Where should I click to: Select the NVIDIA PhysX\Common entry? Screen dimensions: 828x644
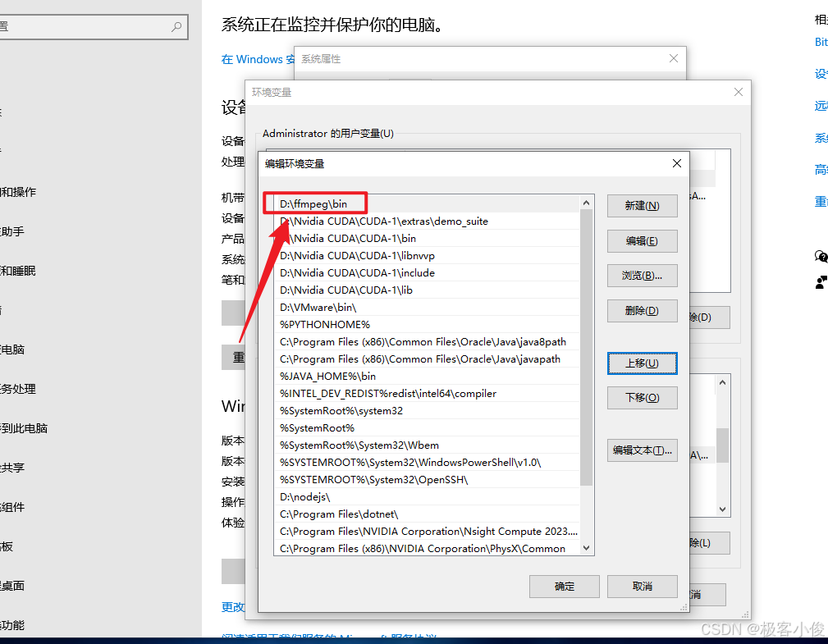pos(427,549)
